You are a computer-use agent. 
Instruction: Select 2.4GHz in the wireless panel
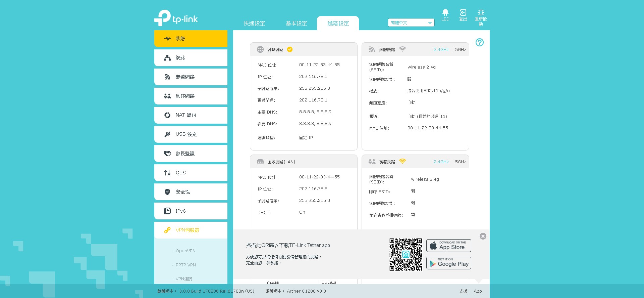[441, 49]
